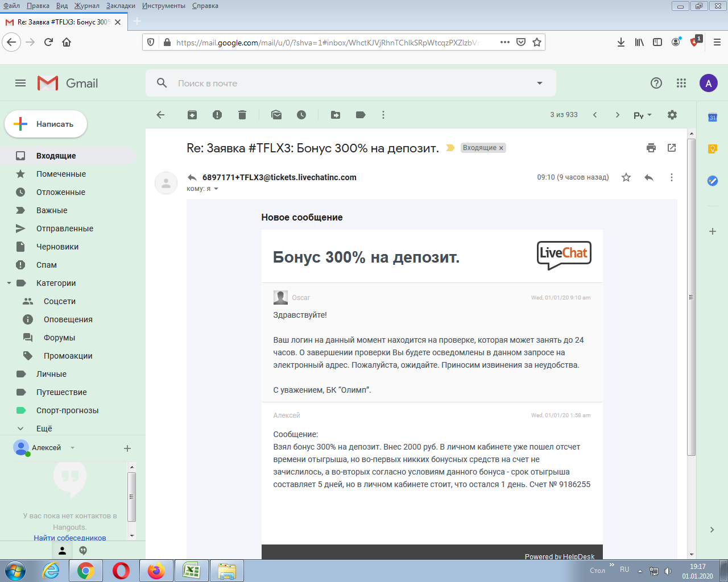Open Gmail settings gear

(672, 115)
